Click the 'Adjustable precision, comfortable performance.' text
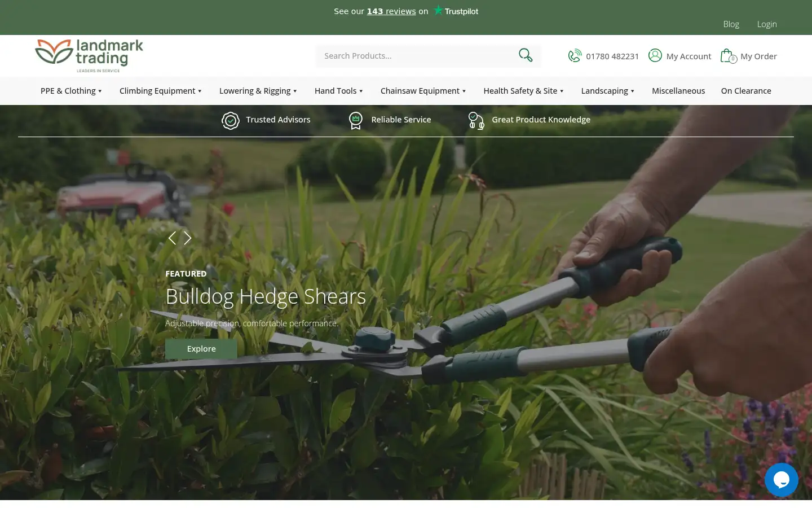Viewport: 812px width, 508px height. pos(251,323)
